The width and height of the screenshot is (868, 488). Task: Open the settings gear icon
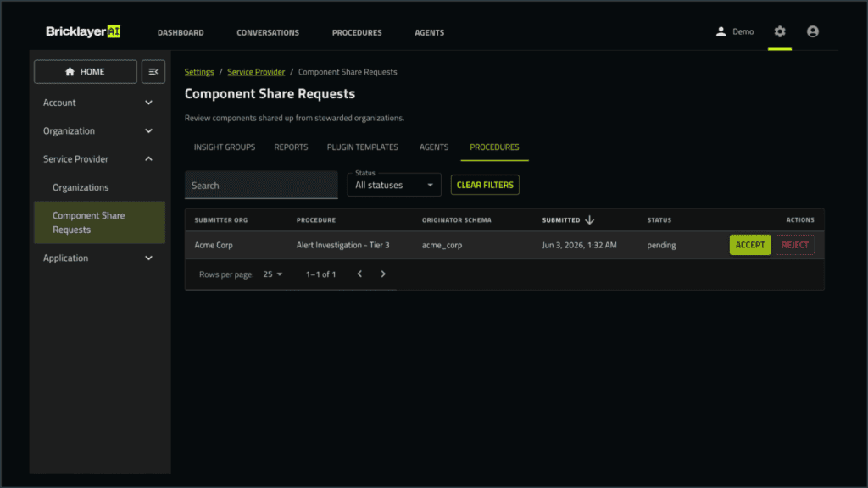(x=780, y=31)
